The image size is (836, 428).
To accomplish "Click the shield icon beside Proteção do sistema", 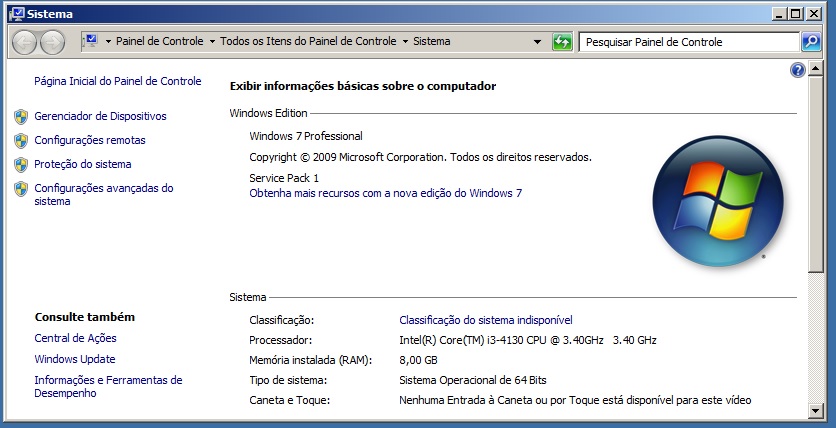I will (x=21, y=164).
